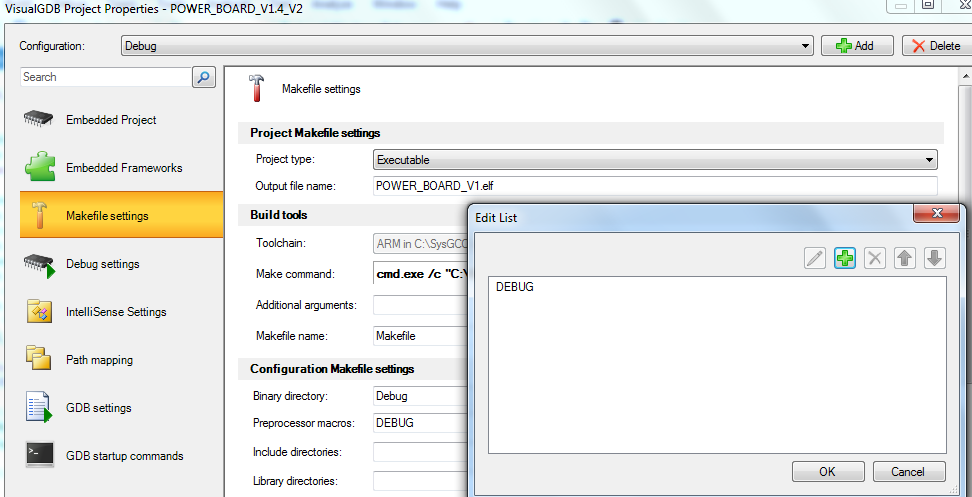Click the search magnifier icon button
Screen dimensions: 972x497
204,77
